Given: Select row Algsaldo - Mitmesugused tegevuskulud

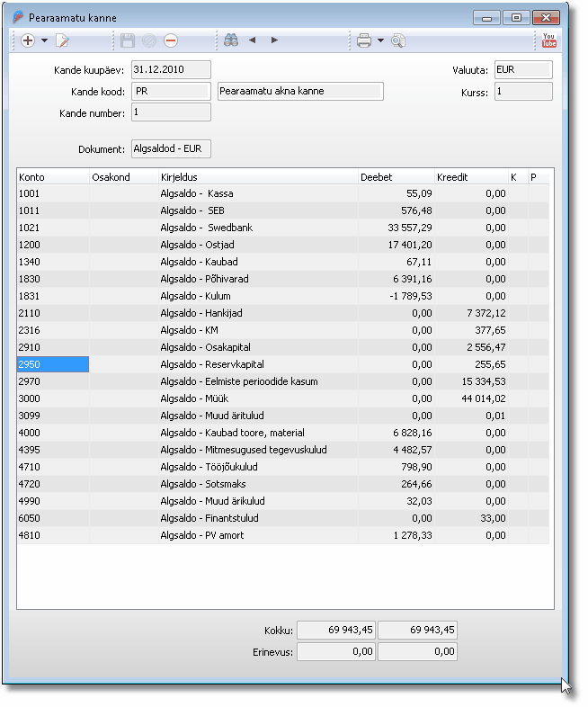Looking at the screenshot, I should coord(283,450).
